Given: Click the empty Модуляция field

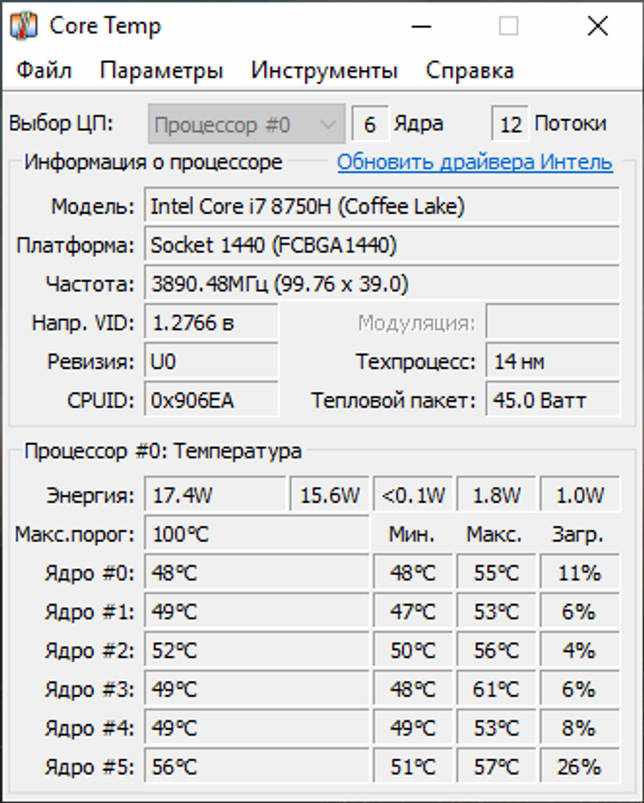Looking at the screenshot, I should point(552,323).
